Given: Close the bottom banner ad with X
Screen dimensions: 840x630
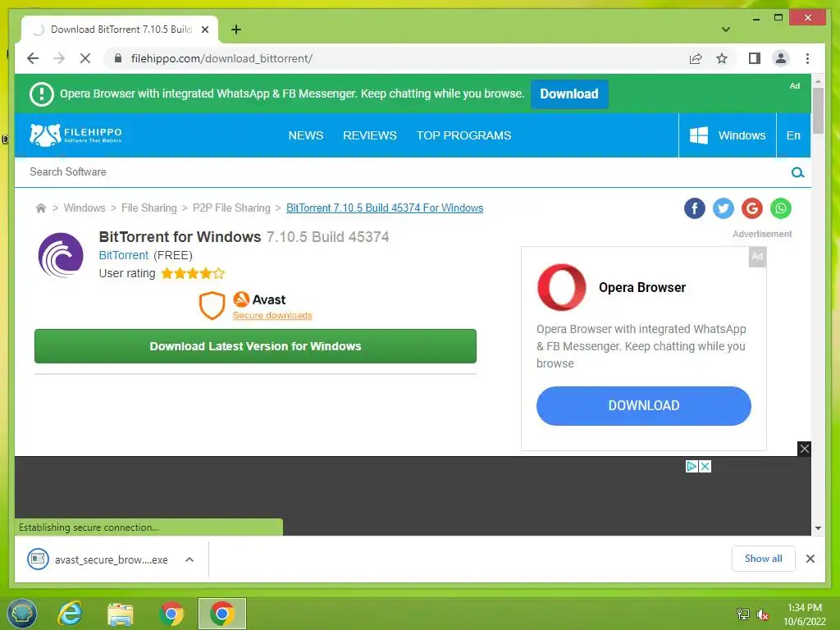Looking at the screenshot, I should tap(804, 449).
